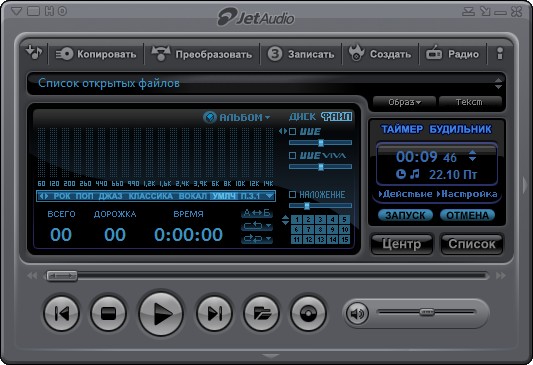Screen dimensions: 533x365
Task: Switch to ФАЙЛ mode
Action: (x=337, y=117)
